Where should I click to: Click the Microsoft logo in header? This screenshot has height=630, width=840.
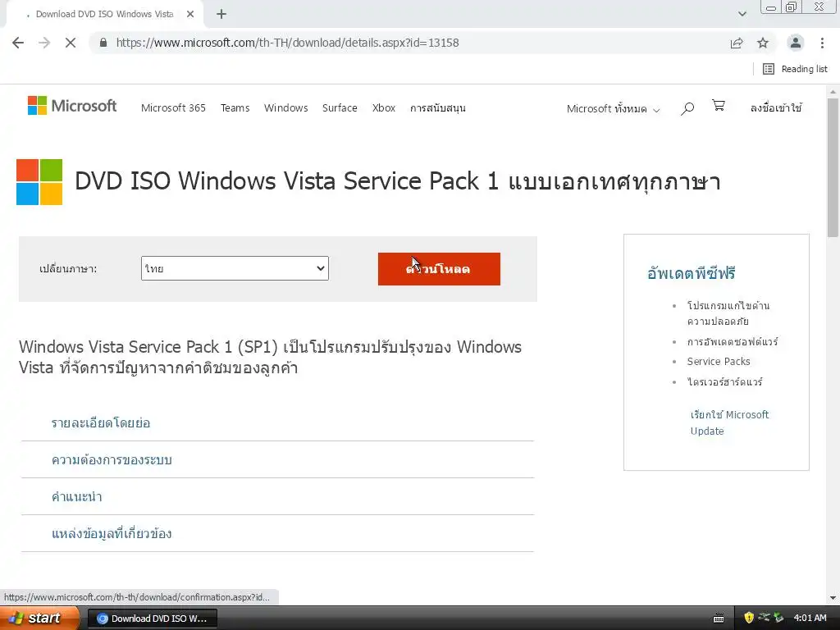click(72, 106)
